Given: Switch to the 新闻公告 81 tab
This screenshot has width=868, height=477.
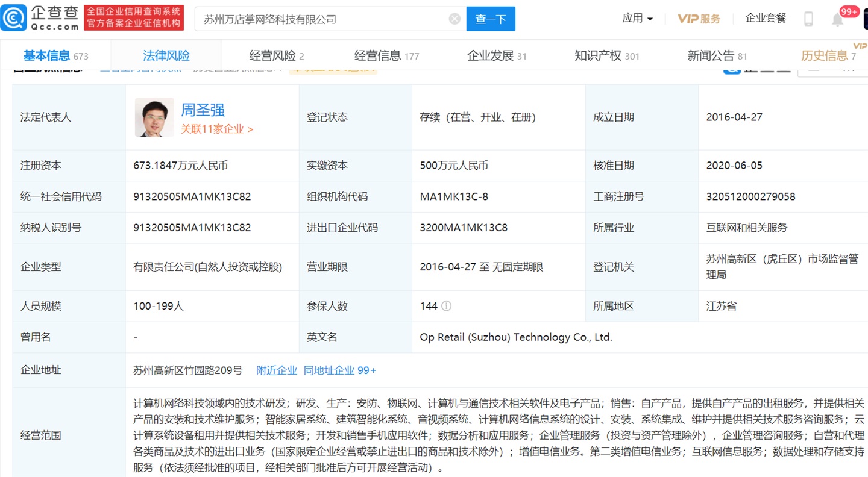Looking at the screenshot, I should 717,55.
